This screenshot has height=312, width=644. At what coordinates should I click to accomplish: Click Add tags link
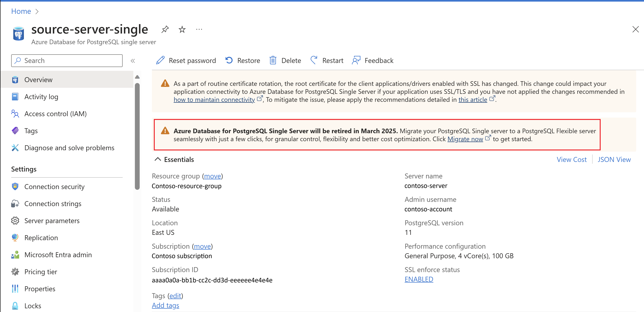[x=166, y=305]
